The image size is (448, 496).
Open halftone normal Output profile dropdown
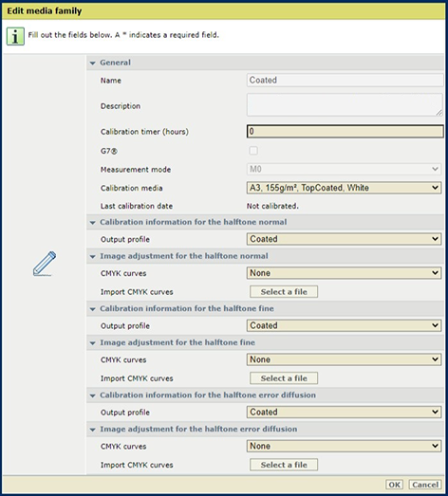tap(344, 239)
